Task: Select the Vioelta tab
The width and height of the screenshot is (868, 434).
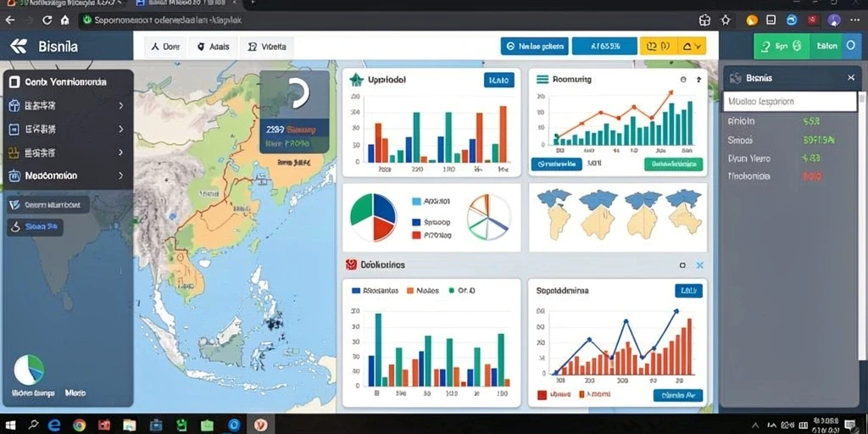Action: [267, 47]
